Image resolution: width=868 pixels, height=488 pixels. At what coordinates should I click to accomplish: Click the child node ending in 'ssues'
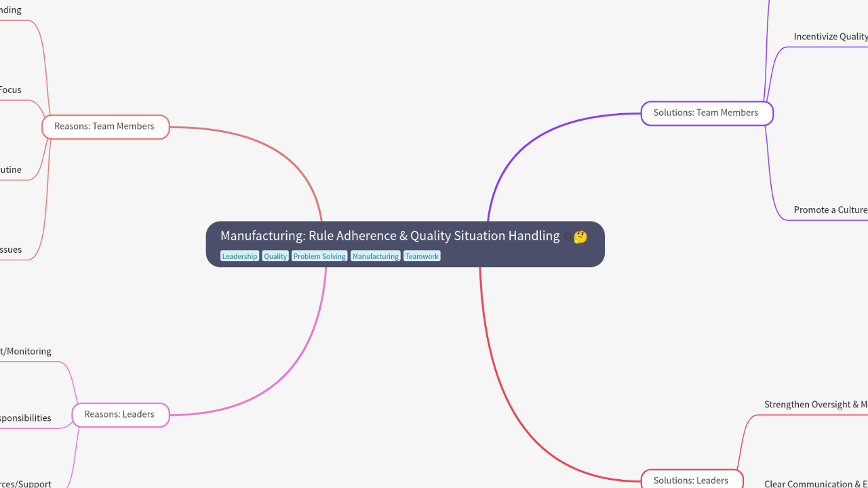[x=11, y=249]
